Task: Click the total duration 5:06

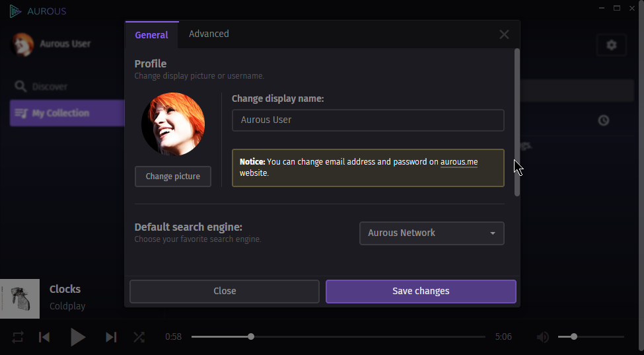Action: coord(503,337)
